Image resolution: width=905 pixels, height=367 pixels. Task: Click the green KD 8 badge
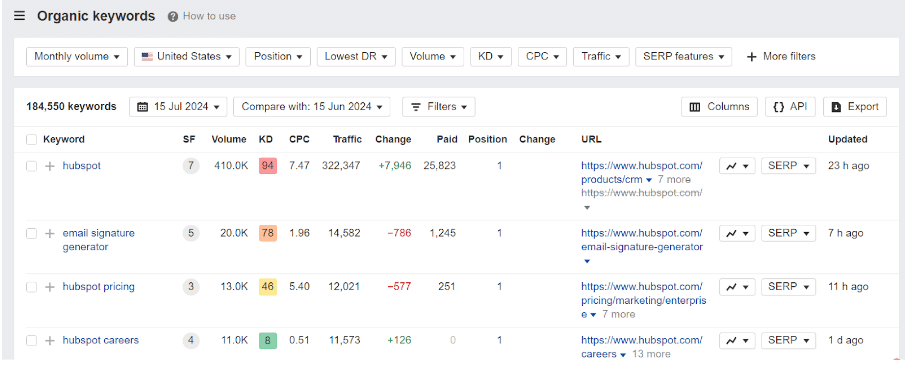pyautogui.click(x=268, y=340)
